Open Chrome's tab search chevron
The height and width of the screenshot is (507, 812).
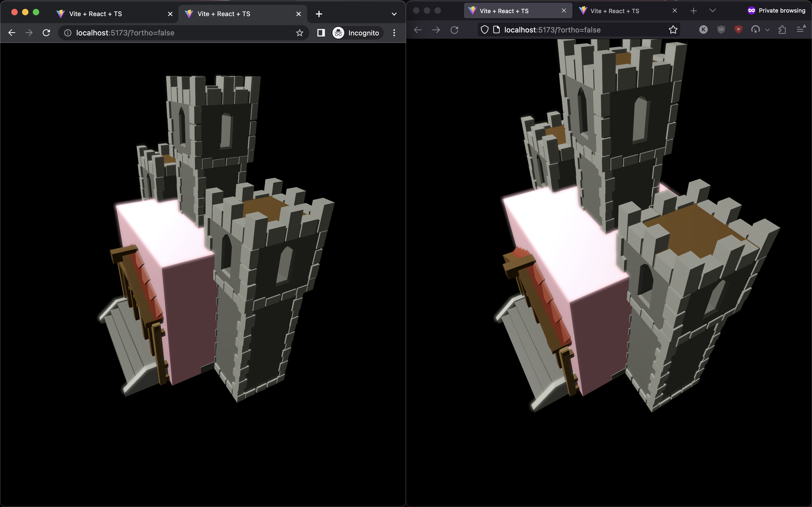click(394, 14)
